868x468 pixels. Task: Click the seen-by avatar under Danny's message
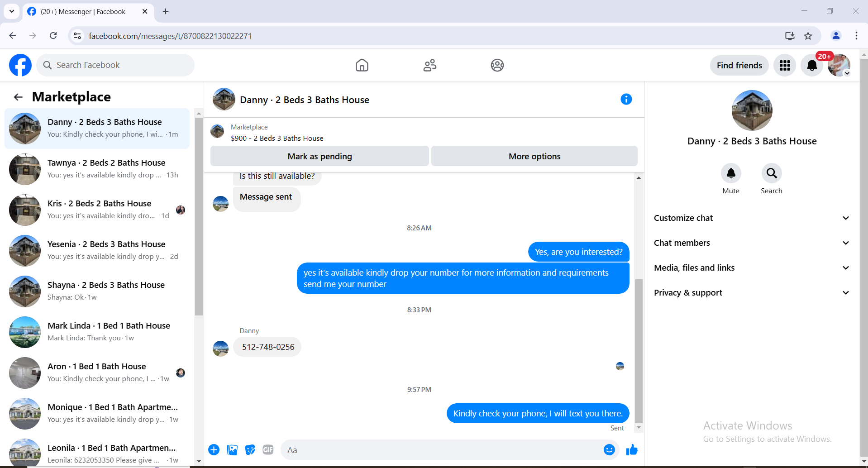pos(620,366)
